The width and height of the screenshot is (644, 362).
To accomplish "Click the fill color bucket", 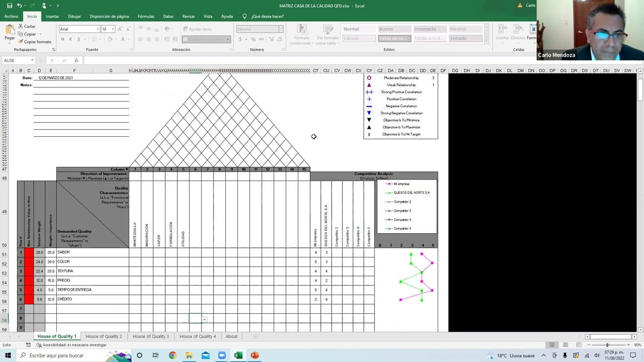I will pyautogui.click(x=109, y=39).
